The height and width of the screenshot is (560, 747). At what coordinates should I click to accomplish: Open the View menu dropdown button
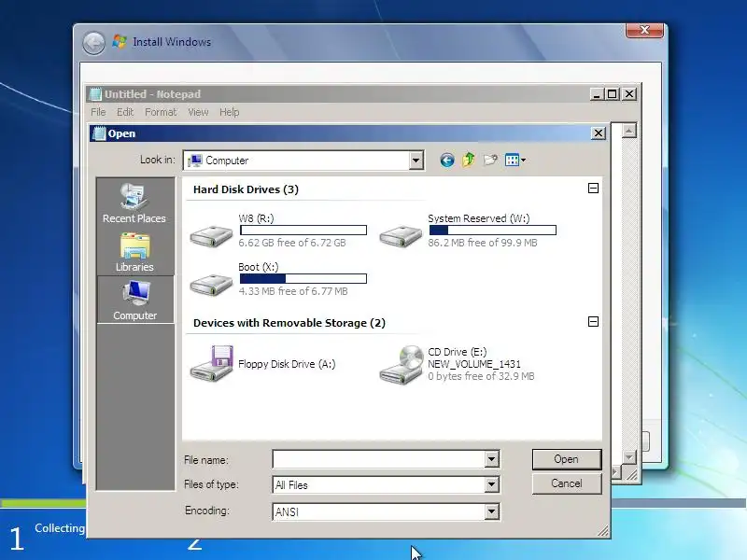click(515, 160)
